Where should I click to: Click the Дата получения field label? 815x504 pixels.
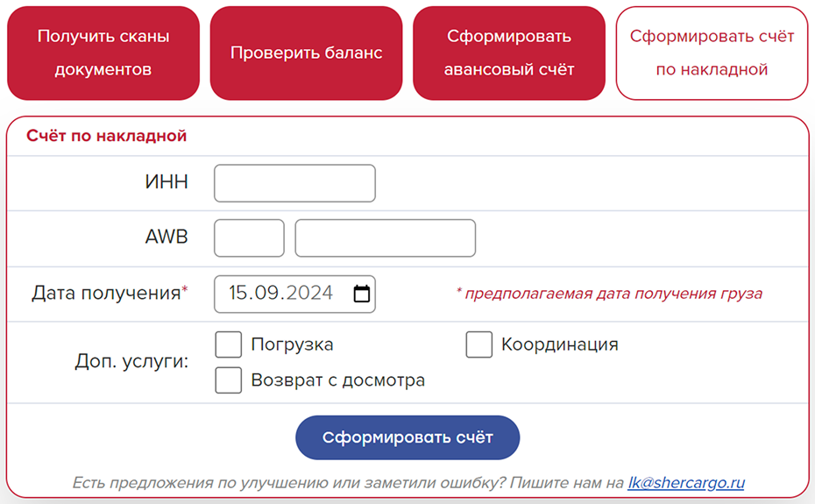pos(107,294)
